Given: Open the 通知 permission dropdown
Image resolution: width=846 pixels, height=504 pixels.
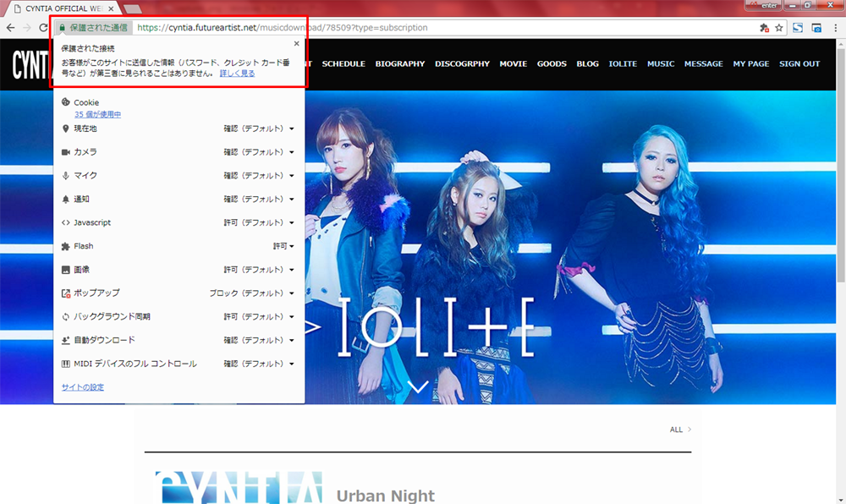Looking at the screenshot, I should click(x=259, y=199).
